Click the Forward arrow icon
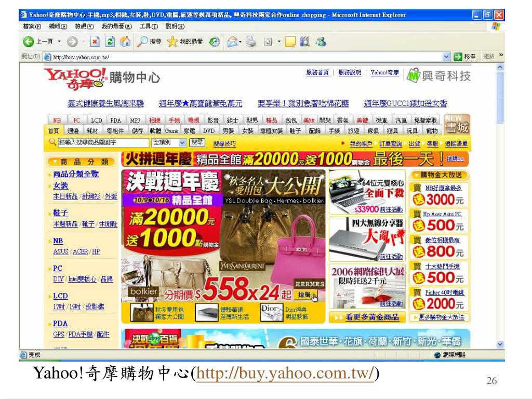The height and width of the screenshot is (399, 532). 72,42
